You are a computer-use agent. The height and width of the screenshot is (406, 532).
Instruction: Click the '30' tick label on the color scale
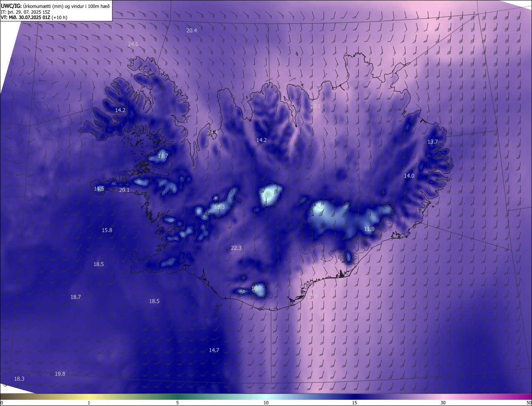[x=443, y=403]
